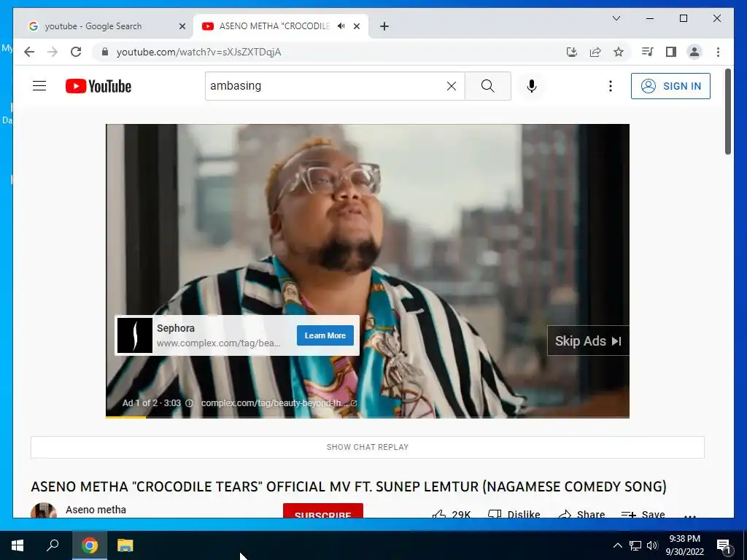Start voice search with microphone icon
Image resolution: width=747 pixels, height=560 pixels.
[532, 86]
